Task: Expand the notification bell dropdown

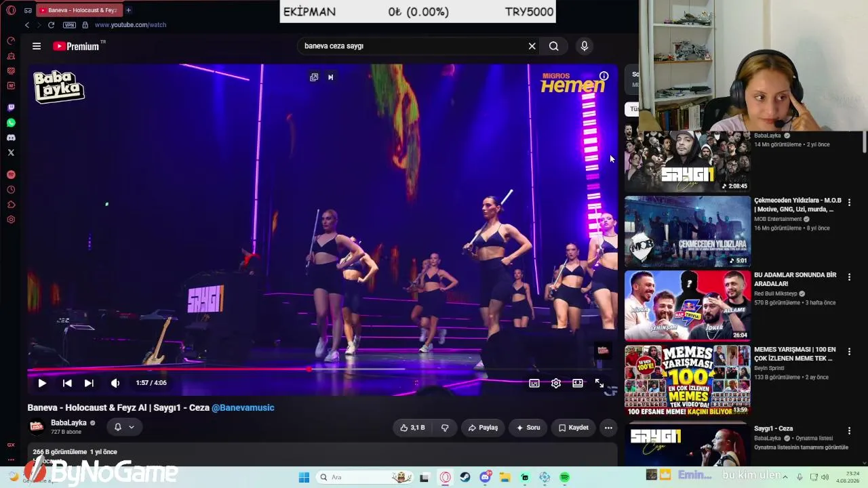Action: tap(124, 427)
